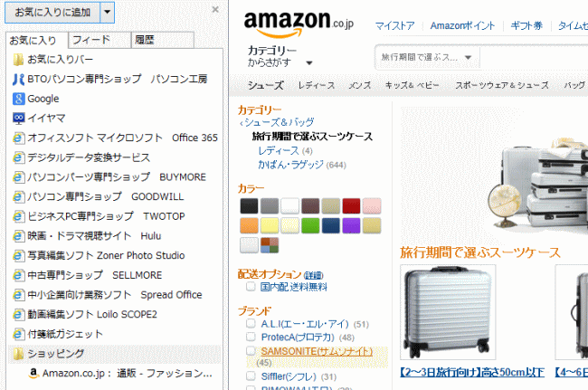588x390 pixels.
Task: Click the Zoner Photo Studio page icon
Action: pos(18,255)
